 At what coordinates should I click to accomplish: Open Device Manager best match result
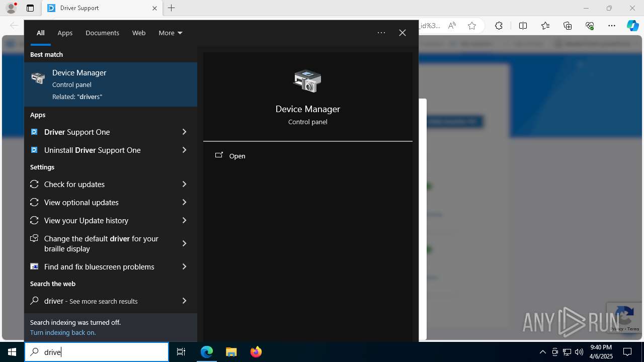point(111,84)
